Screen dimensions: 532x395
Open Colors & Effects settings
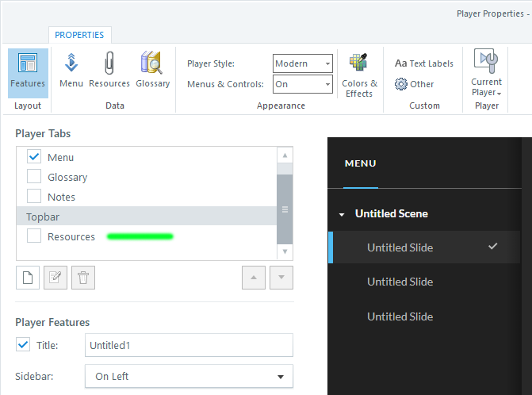[359, 75]
